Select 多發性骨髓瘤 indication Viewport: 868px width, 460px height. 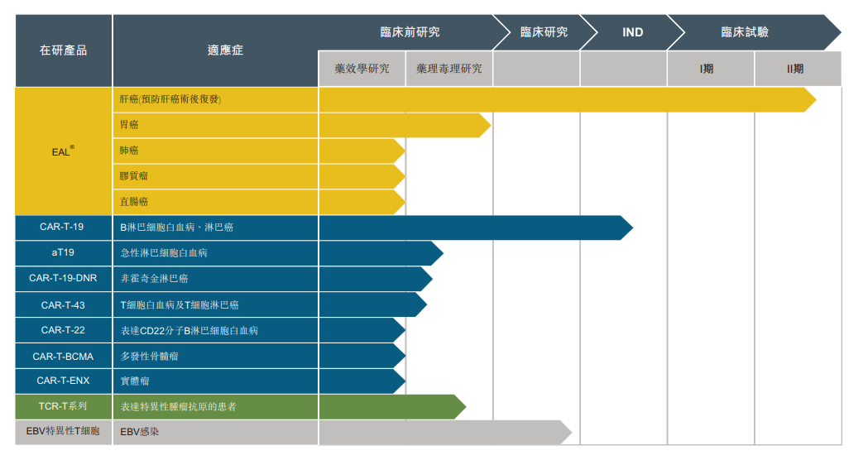click(215, 356)
